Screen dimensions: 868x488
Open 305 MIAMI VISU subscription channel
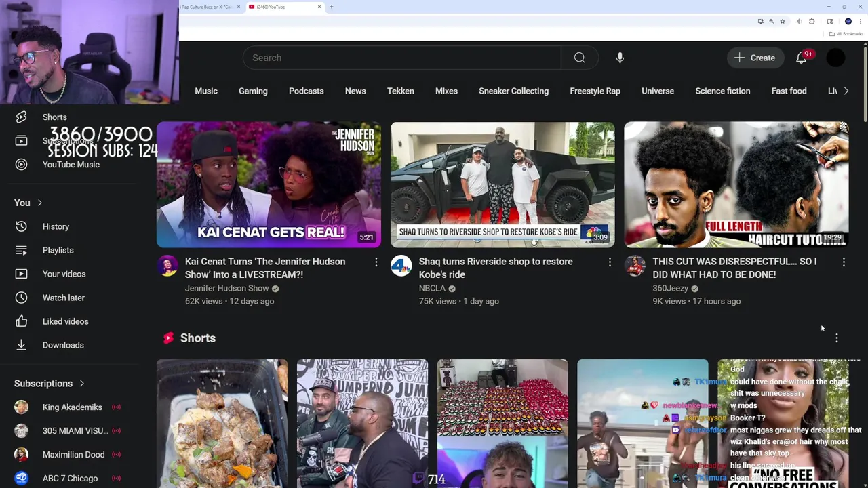click(x=75, y=431)
